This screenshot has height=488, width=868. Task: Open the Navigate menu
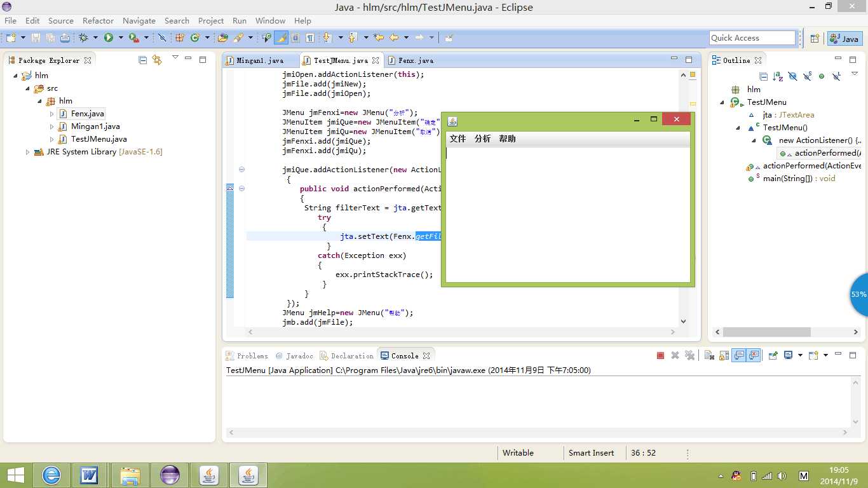[x=139, y=21]
